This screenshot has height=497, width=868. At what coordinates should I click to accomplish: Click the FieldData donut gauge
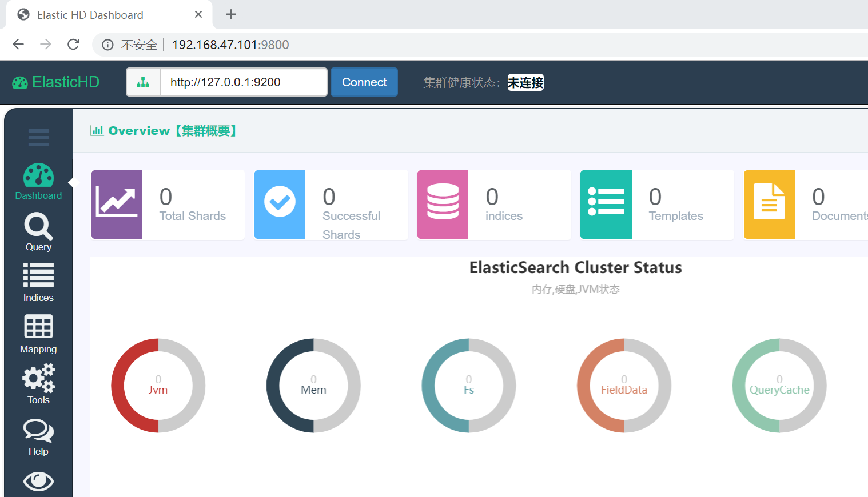click(624, 386)
